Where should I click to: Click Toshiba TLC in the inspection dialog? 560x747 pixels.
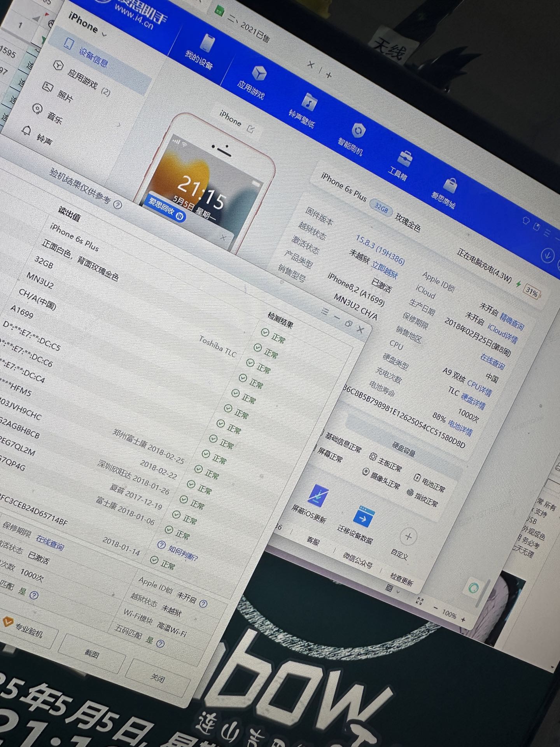pyautogui.click(x=218, y=346)
